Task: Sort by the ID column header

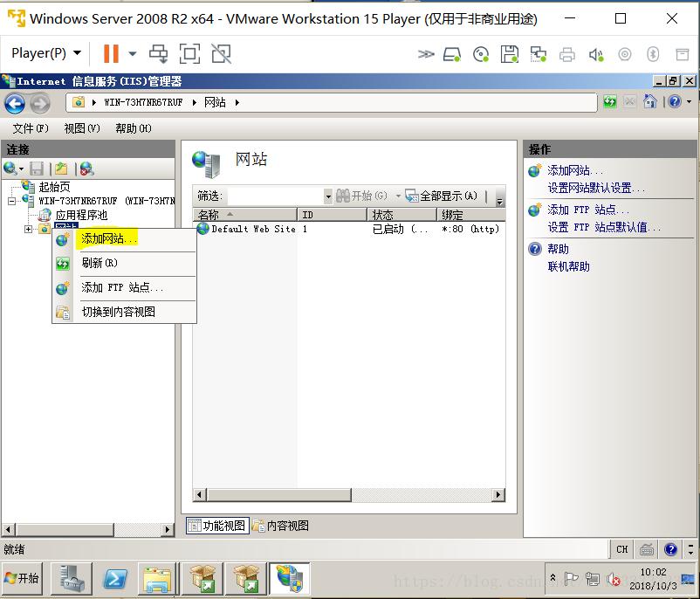Action: pyautogui.click(x=332, y=215)
